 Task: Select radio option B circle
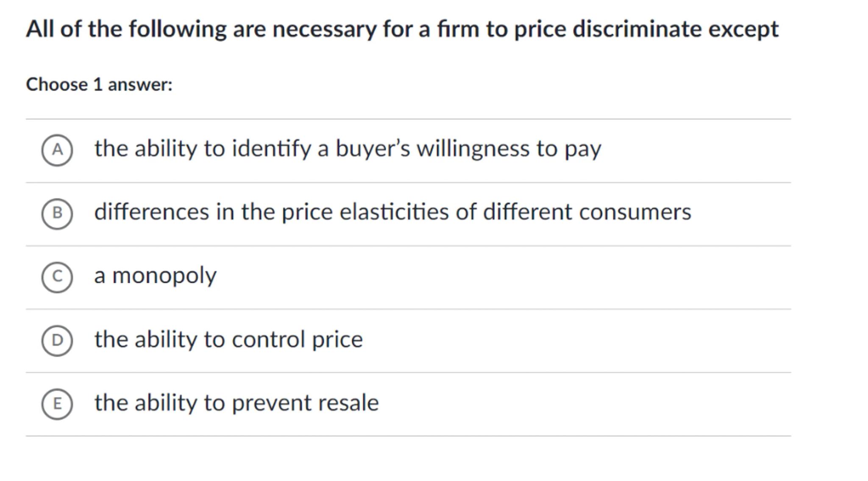(x=57, y=213)
